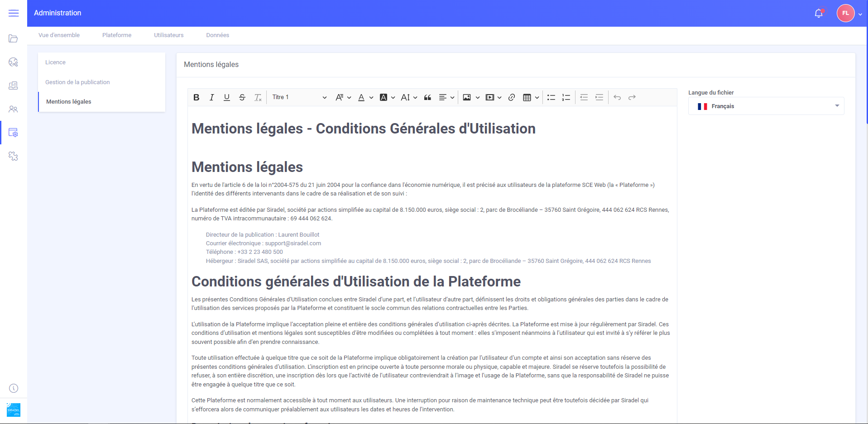Open the Langue du fichier dropdown
The width and height of the screenshot is (868, 424).
tap(766, 106)
